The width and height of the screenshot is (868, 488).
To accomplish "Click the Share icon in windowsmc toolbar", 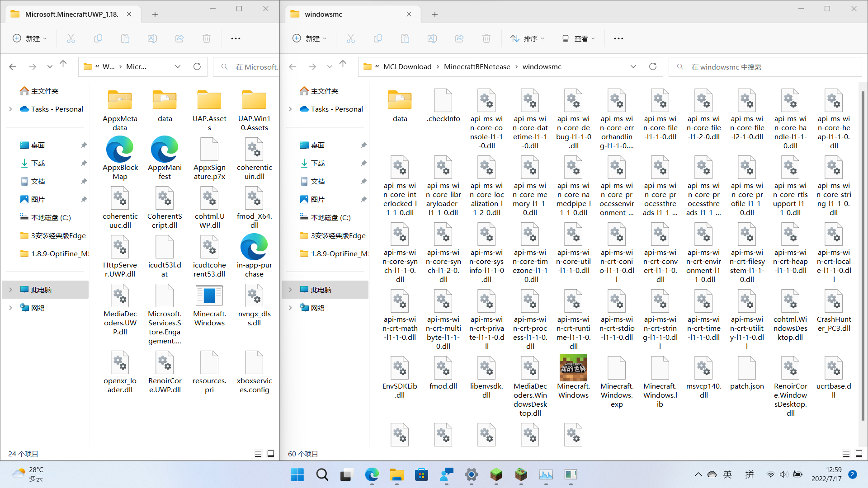I will tap(459, 39).
